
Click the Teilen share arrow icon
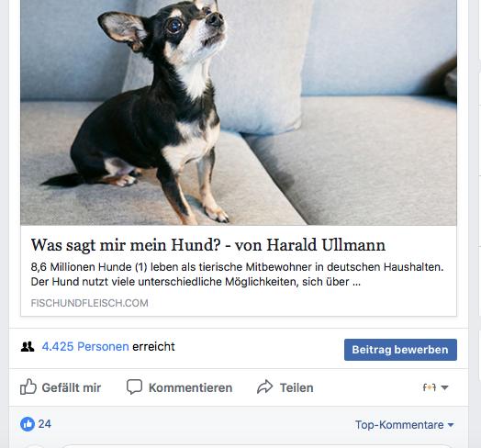(x=264, y=386)
